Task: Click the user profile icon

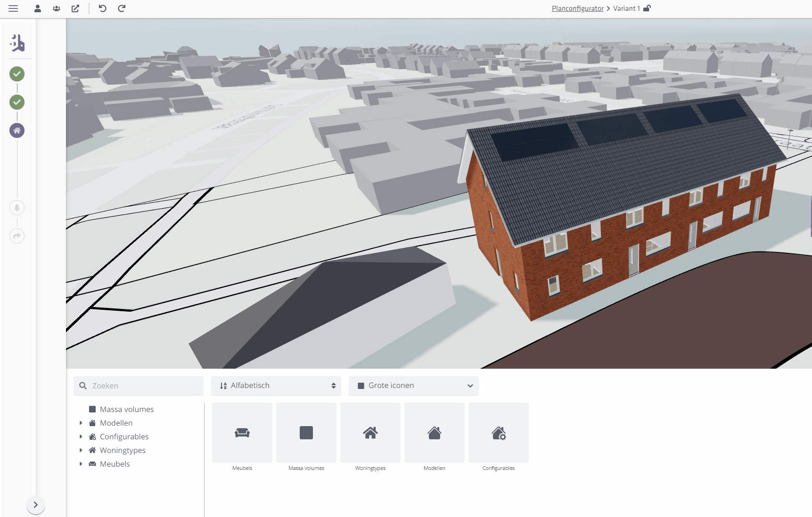Action: click(38, 8)
